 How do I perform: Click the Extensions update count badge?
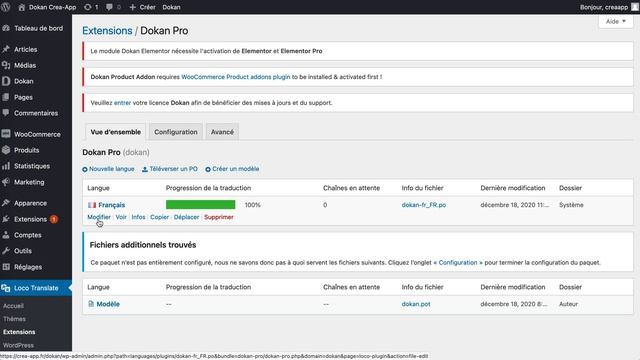click(53, 219)
